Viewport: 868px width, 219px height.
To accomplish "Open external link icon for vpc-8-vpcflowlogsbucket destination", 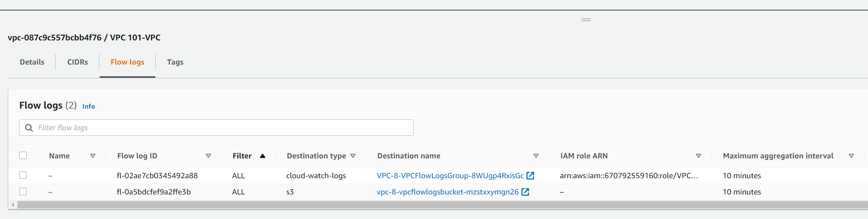I will point(525,192).
